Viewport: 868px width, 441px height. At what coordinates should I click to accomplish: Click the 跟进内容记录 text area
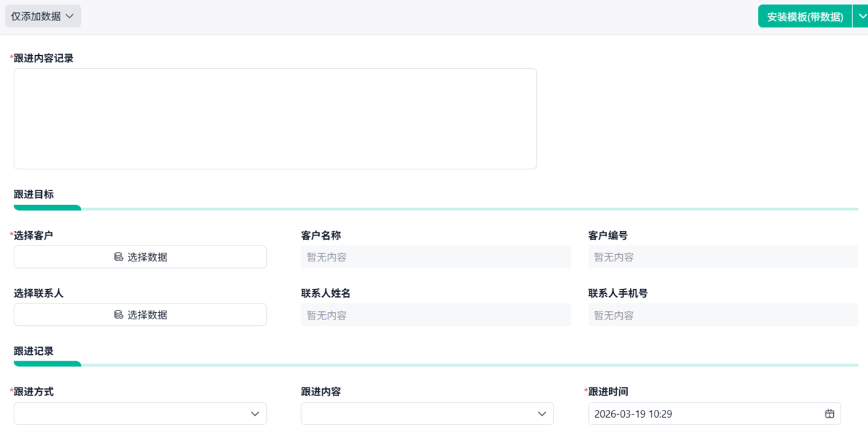coord(275,119)
